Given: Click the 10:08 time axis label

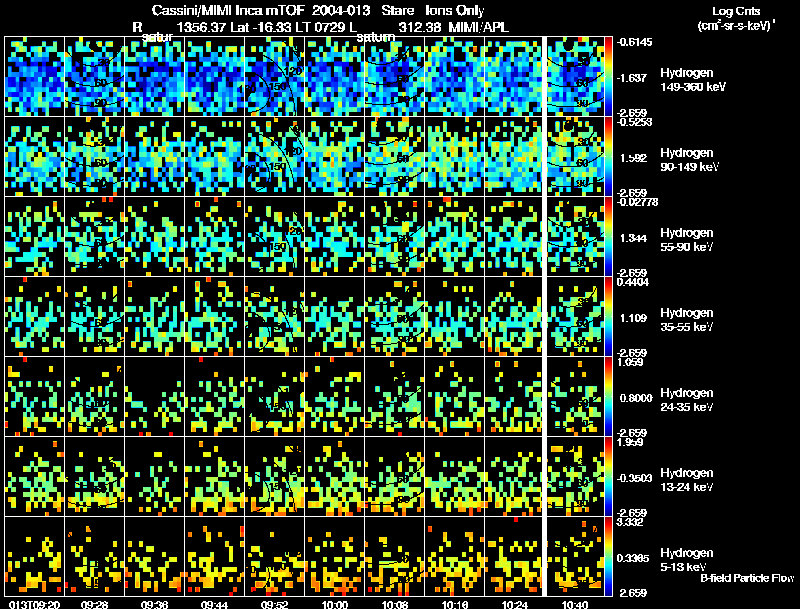Looking at the screenshot, I should click(394, 604).
